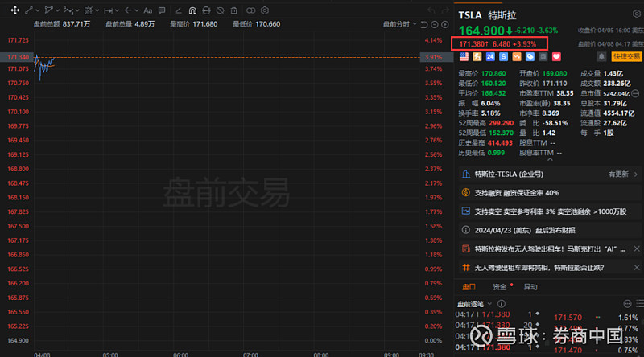Expand polygon shape tool options arrow
This screenshot has width=644, height=357.
pyautogui.click(x=57, y=10)
